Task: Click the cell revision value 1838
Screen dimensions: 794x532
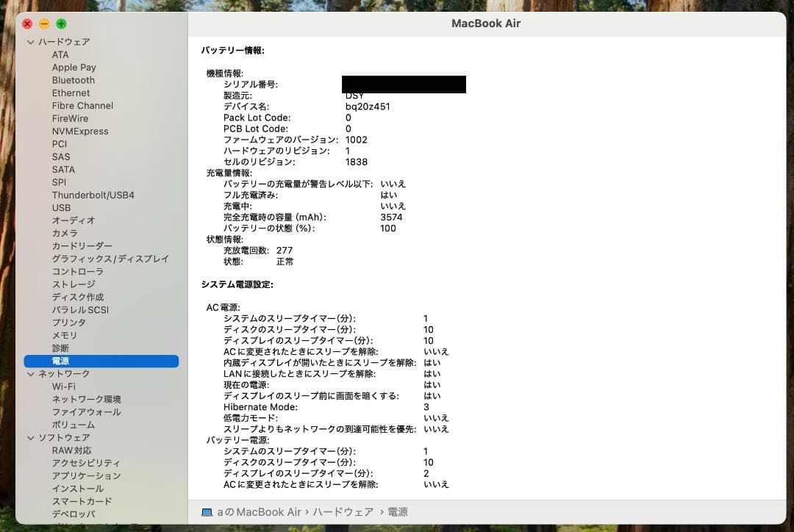Action: coord(357,162)
